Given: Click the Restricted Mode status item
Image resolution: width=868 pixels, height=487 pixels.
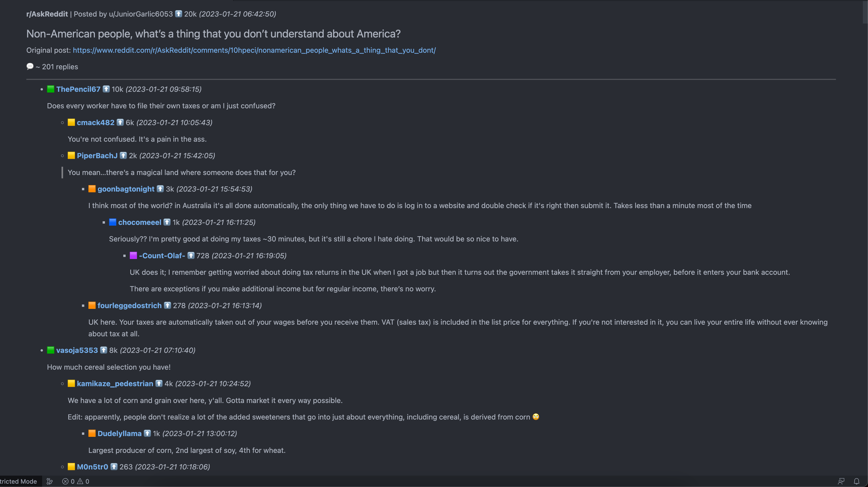Looking at the screenshot, I should point(19,481).
